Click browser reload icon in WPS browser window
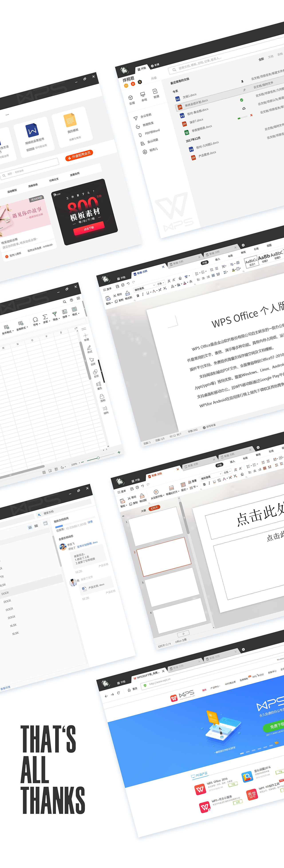The image size is (284, 868). [118, 693]
